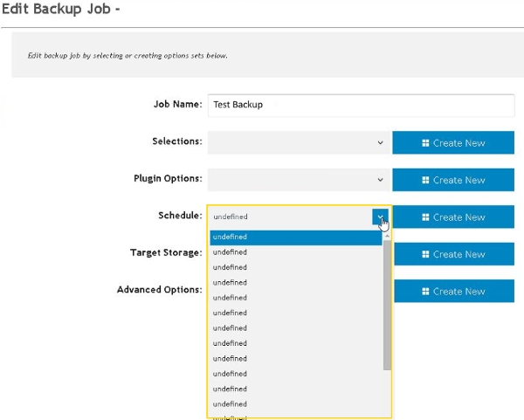Click the Schedule list scroll-up arrow

tap(387, 236)
